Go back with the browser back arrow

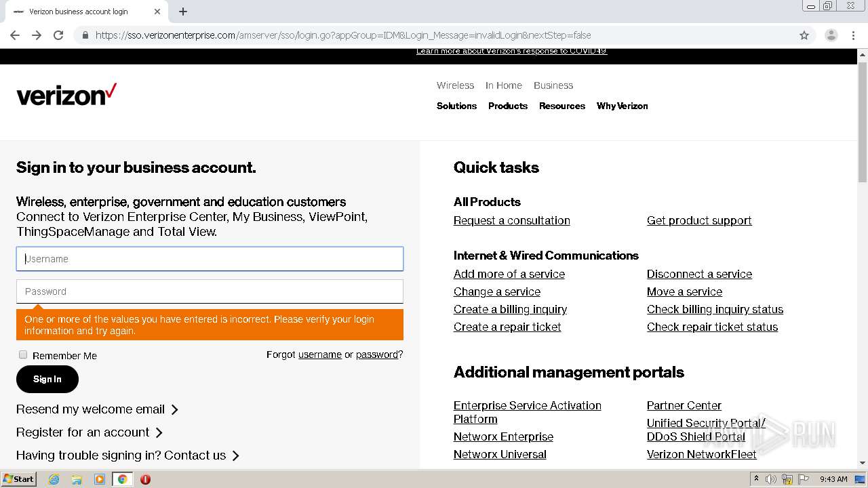(x=15, y=35)
